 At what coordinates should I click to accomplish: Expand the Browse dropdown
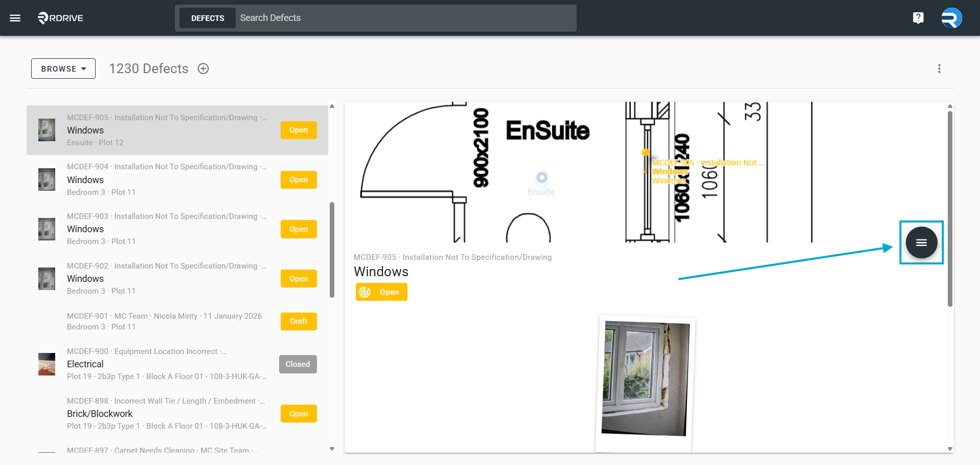click(63, 69)
